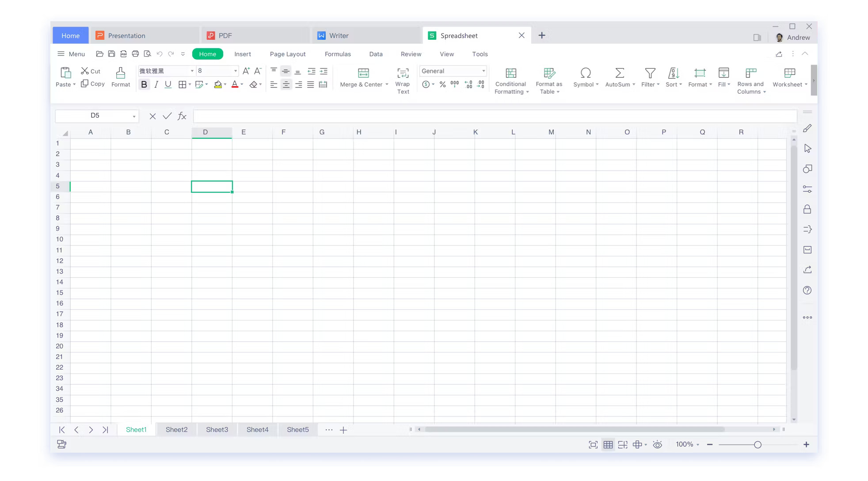Viewport: 868px width, 481px height.
Task: Apply thousands separator 000 format
Action: click(x=454, y=84)
